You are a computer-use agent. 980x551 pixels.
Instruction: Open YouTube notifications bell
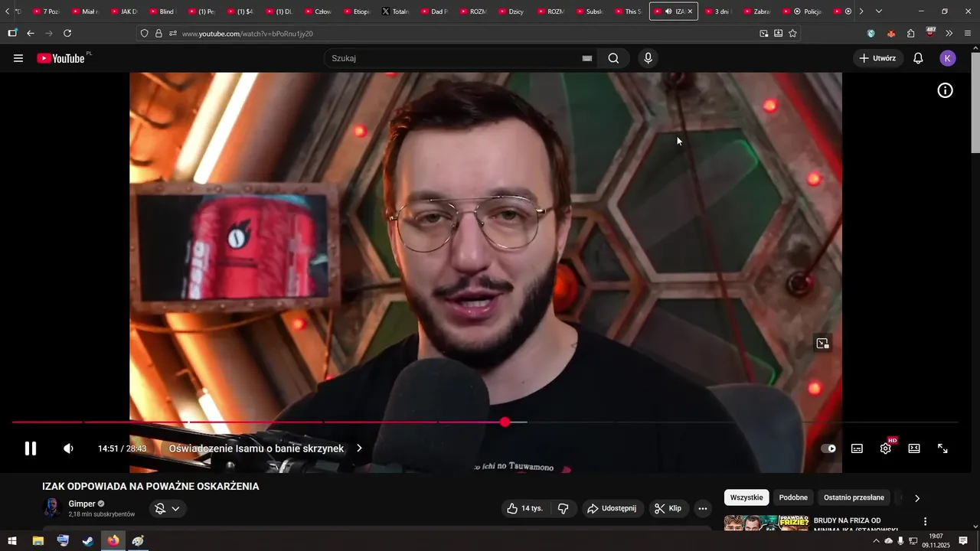click(918, 58)
